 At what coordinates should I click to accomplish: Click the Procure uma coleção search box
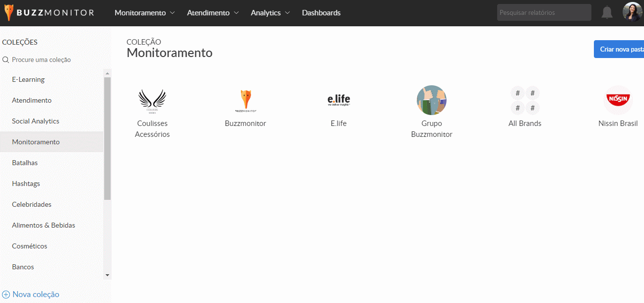41,60
